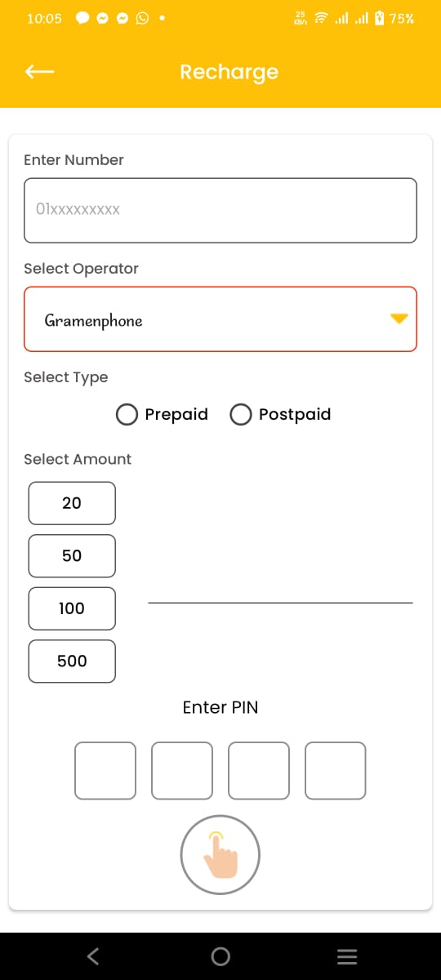The image size is (441, 980).
Task: Select the Postpaid radio button
Action: (240, 415)
